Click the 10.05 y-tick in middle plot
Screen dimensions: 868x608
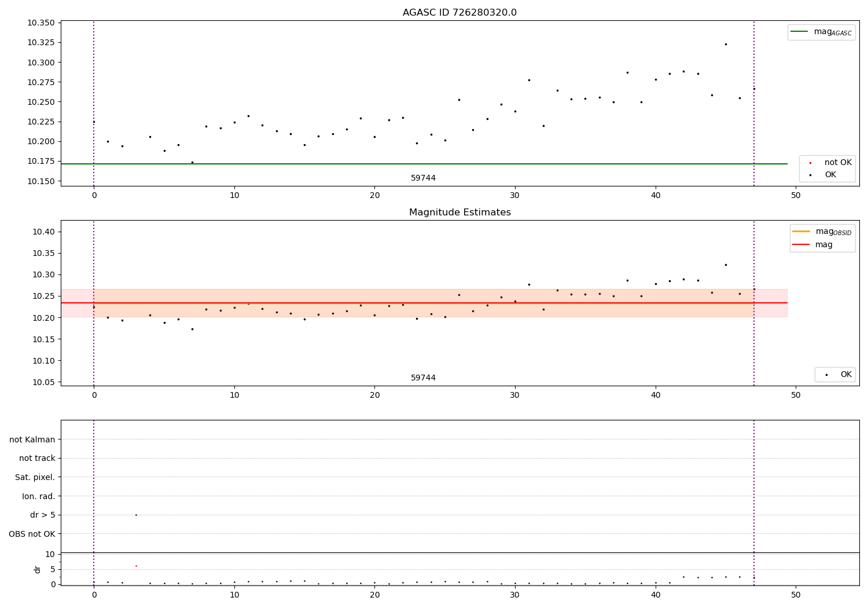pyautogui.click(x=43, y=382)
